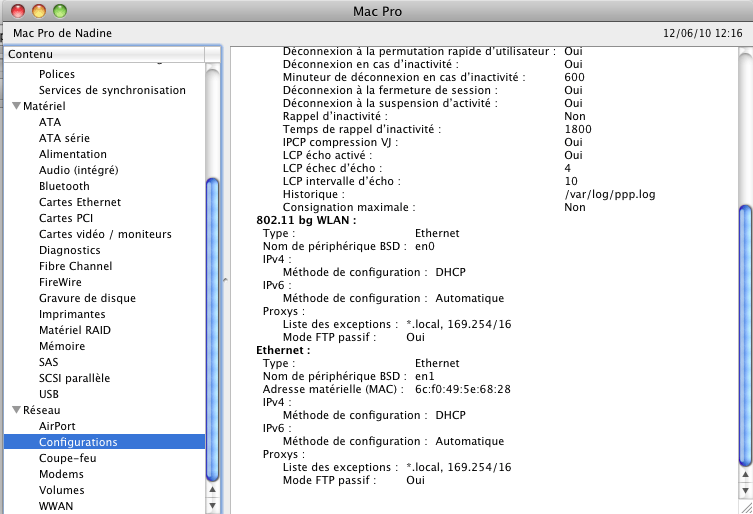753x514 pixels.
Task: Collapse the Réseau section triangle
Action: click(16, 410)
